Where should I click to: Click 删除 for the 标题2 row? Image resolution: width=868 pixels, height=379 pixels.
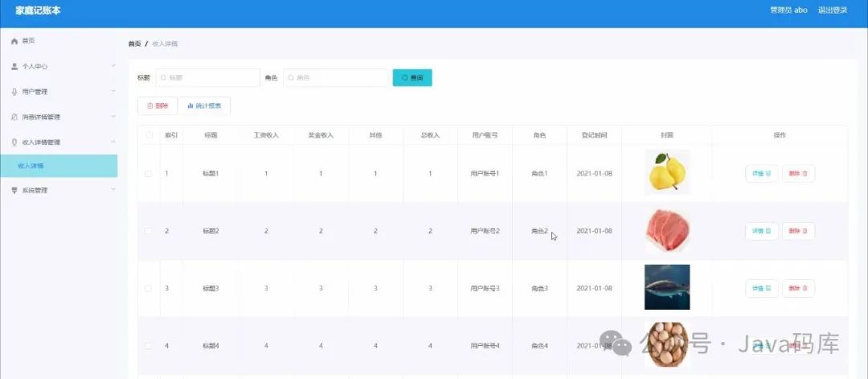pyautogui.click(x=798, y=231)
